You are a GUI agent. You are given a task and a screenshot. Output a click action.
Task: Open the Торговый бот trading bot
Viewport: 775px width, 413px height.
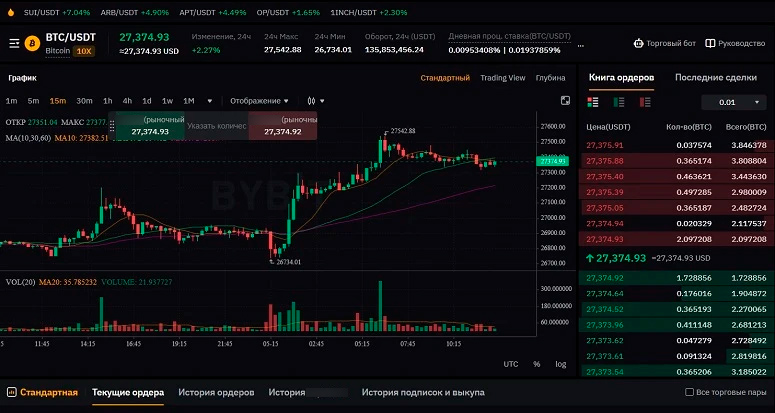tap(663, 44)
